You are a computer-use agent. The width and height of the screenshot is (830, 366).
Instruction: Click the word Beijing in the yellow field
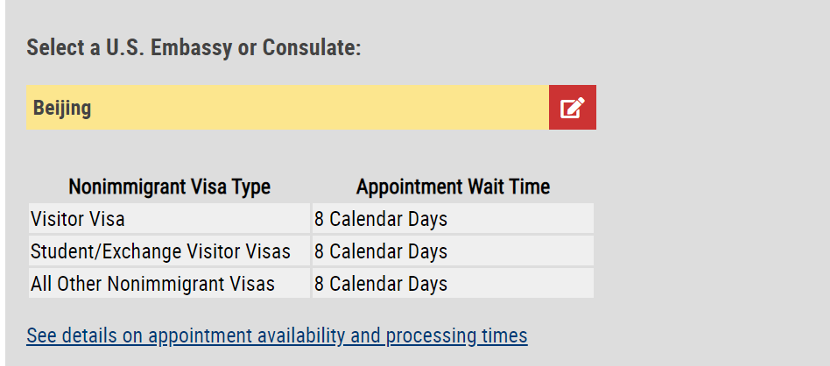point(62,108)
